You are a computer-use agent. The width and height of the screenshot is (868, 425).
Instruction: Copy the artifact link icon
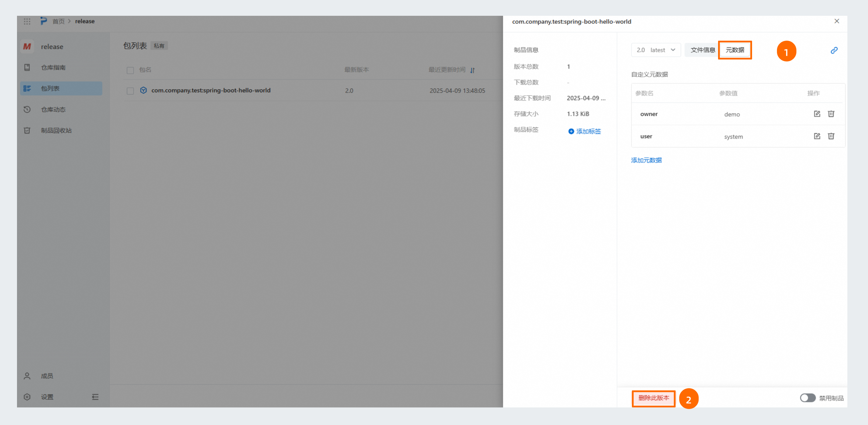click(834, 50)
